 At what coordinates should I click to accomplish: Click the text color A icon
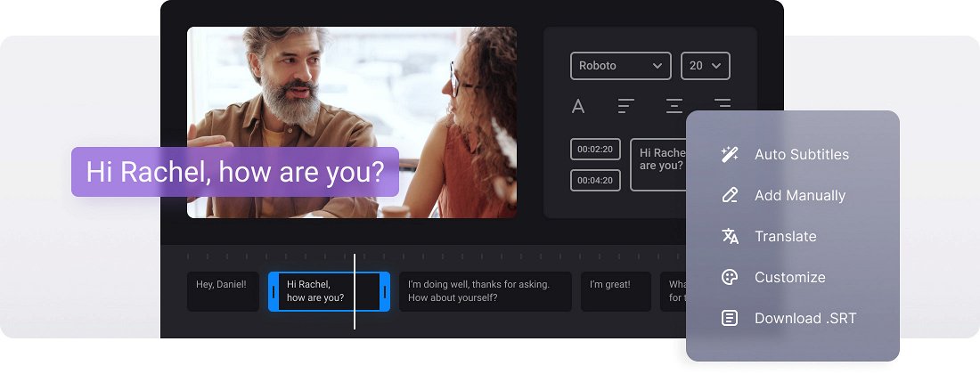point(578,107)
